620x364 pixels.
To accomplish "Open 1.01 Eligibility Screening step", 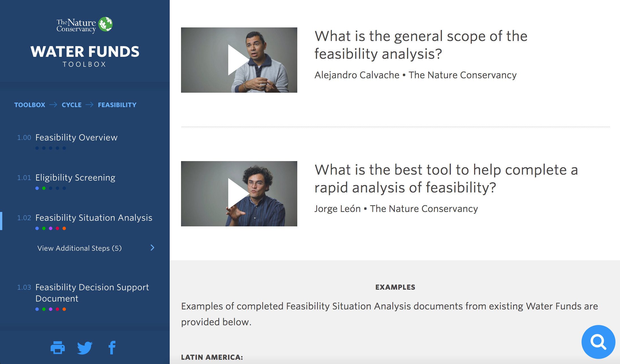I will [x=75, y=177].
